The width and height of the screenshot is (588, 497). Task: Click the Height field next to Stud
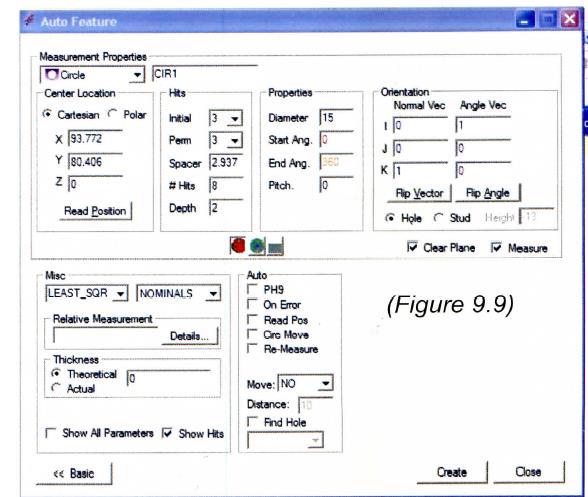click(537, 216)
